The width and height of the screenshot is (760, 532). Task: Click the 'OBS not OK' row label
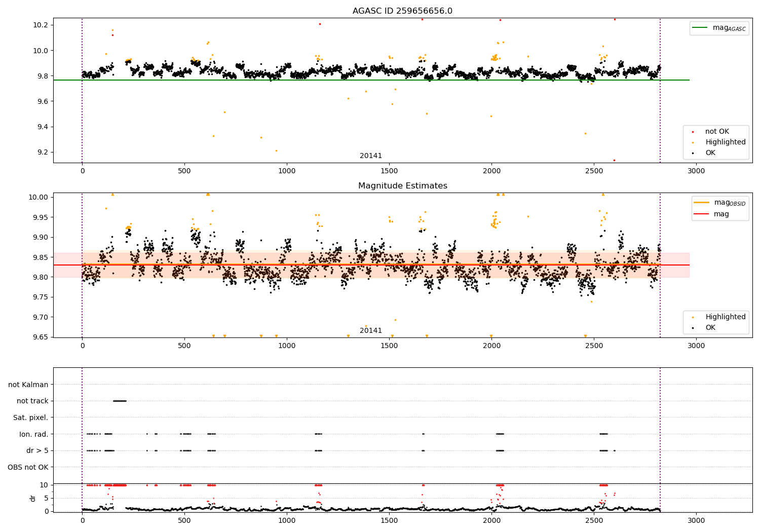28,467
